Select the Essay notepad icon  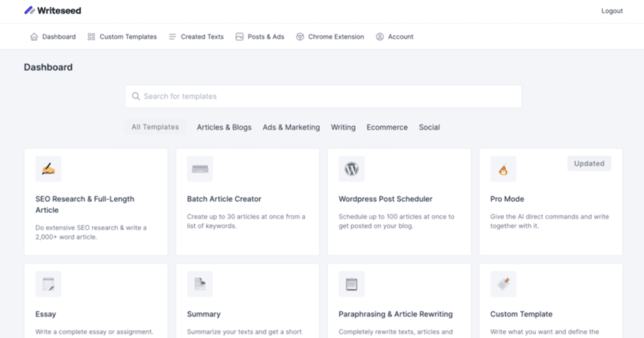pyautogui.click(x=48, y=284)
